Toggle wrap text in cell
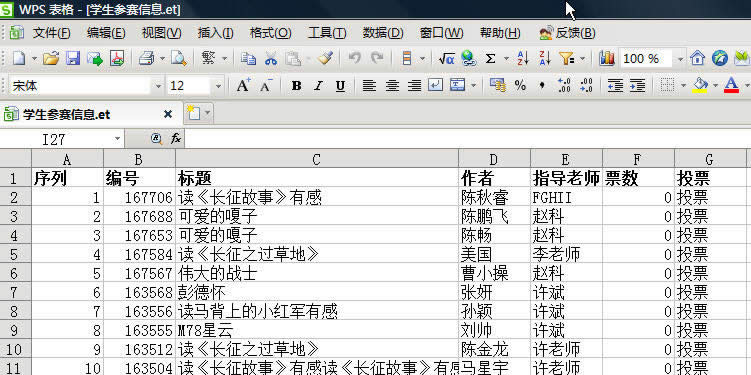Screen dimensions: 751x375 435,86
